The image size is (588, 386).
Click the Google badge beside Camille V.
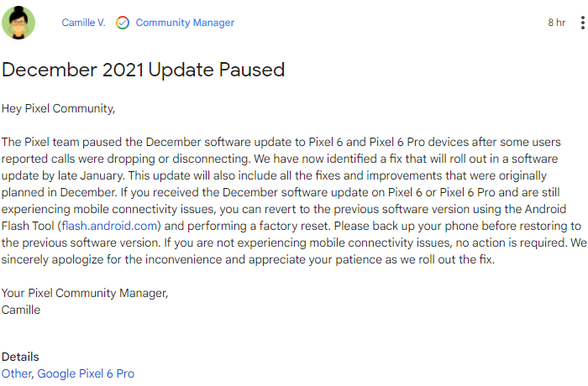tap(123, 23)
